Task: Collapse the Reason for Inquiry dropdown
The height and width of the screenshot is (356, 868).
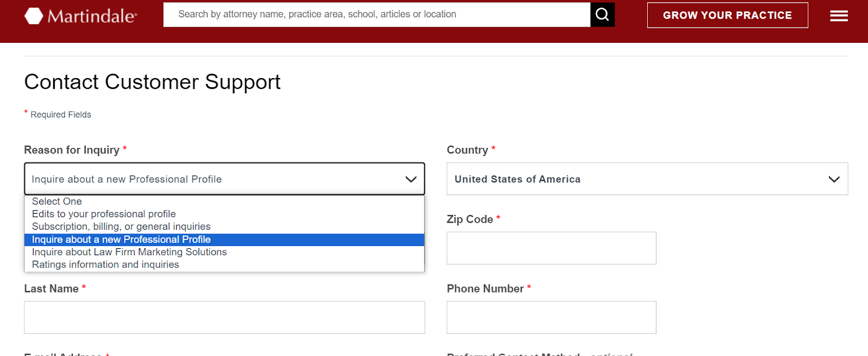Action: (225, 179)
